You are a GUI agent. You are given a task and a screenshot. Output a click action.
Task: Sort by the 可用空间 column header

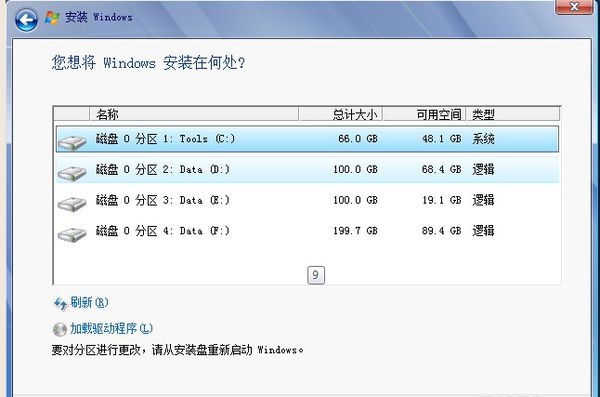click(424, 114)
